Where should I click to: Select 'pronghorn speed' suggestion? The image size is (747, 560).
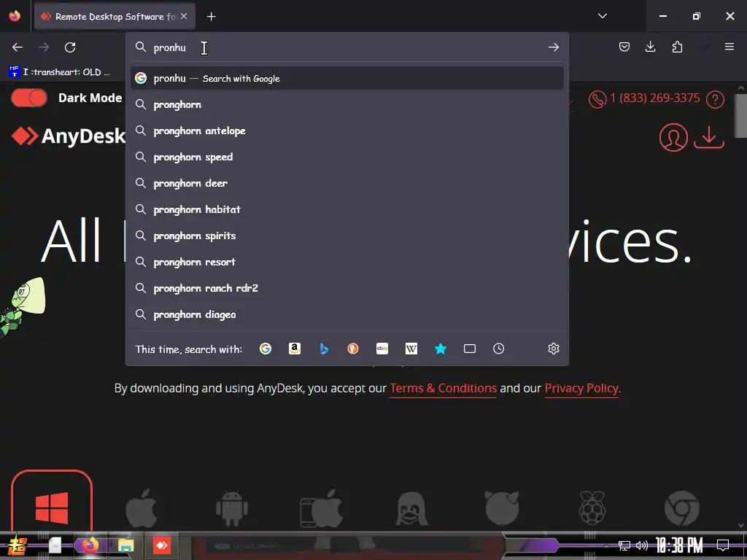[347, 157]
